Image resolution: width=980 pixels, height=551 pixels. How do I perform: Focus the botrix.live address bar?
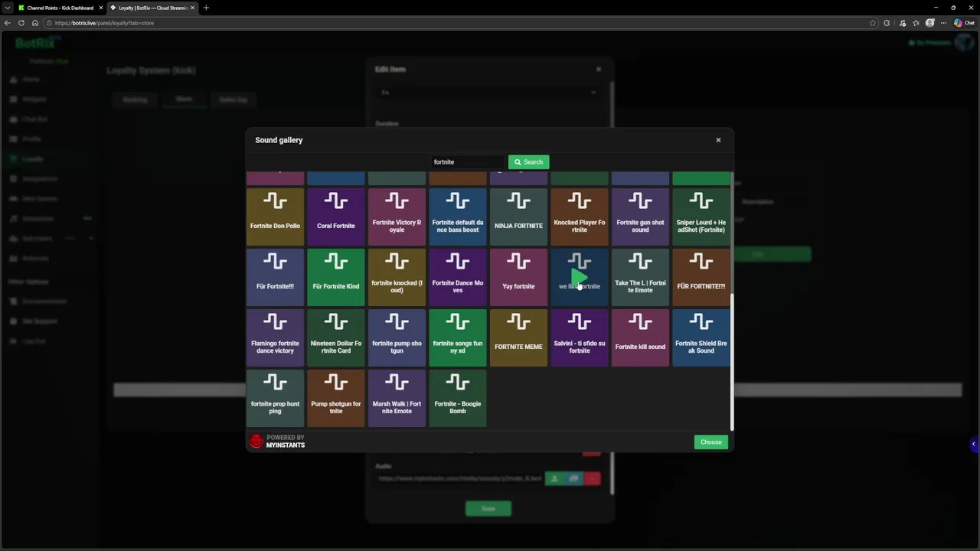click(x=459, y=23)
